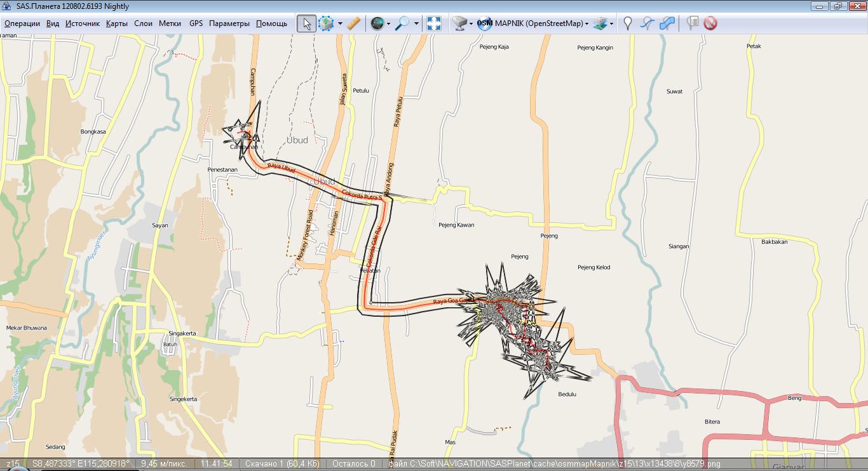Click the add path icon

click(647, 23)
